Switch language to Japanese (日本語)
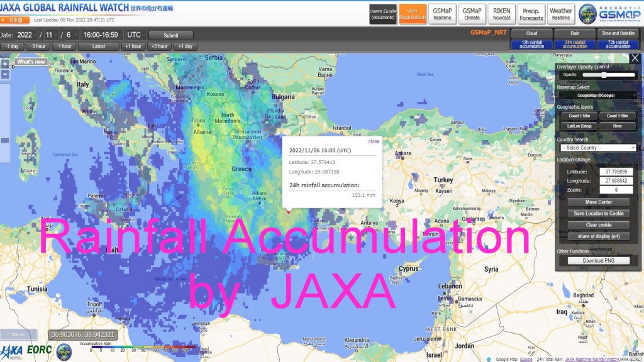644x362 pixels. (15, 19)
